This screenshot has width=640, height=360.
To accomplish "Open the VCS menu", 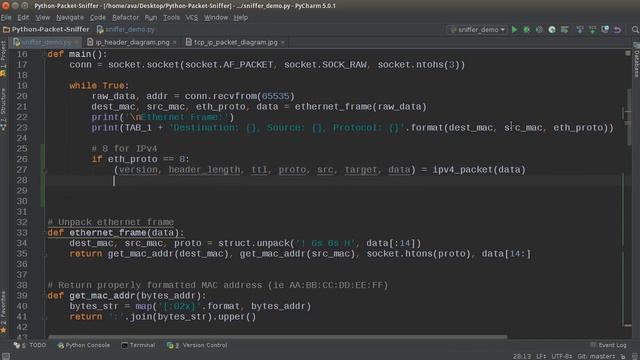I will tap(191, 18).
